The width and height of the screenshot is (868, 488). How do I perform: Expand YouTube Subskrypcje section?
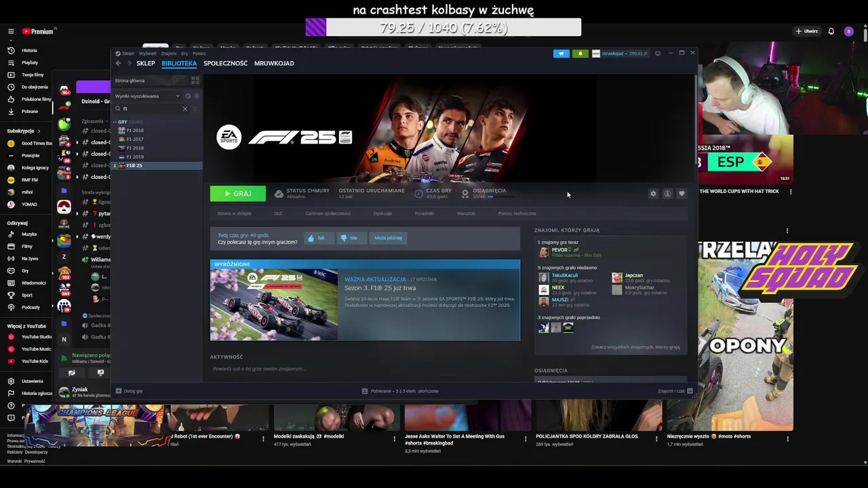point(24,131)
